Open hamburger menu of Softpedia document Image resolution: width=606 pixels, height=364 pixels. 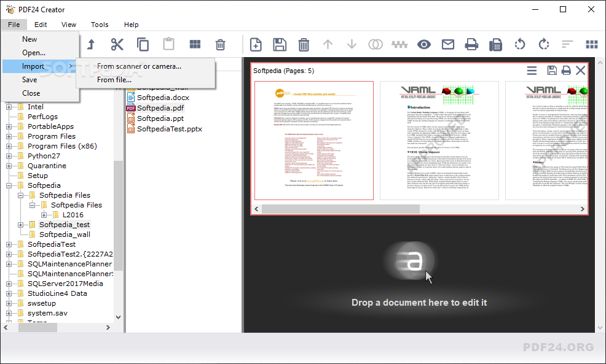tap(532, 70)
